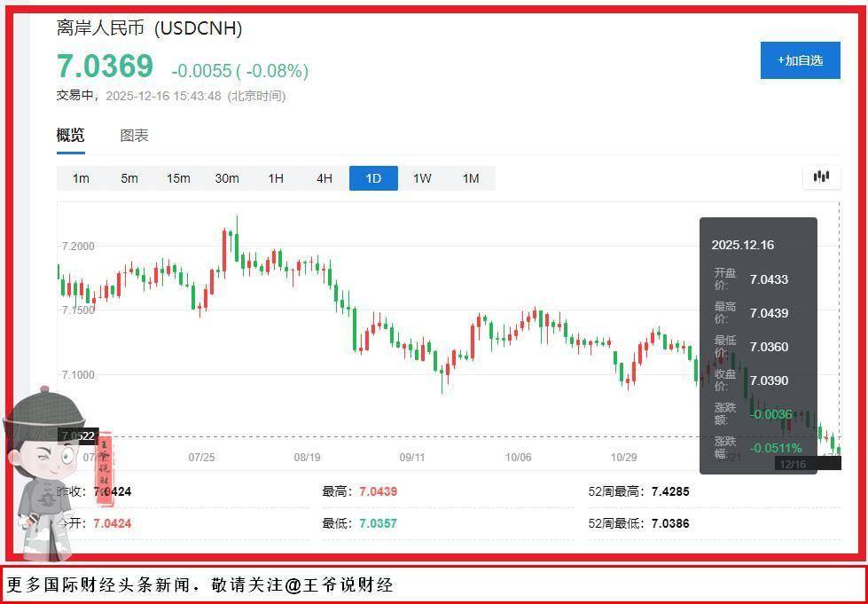Select the active 1D timeframe
Viewport: 868px width, 604px height.
(373, 178)
